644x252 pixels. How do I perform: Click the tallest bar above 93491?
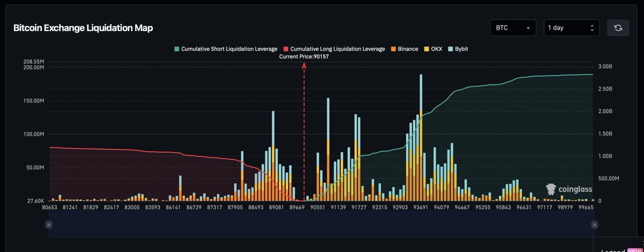click(421, 137)
